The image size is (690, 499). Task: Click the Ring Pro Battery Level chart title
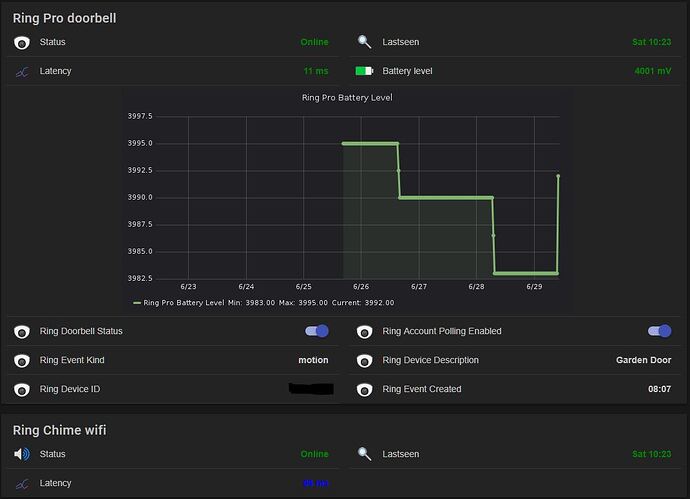pos(347,98)
